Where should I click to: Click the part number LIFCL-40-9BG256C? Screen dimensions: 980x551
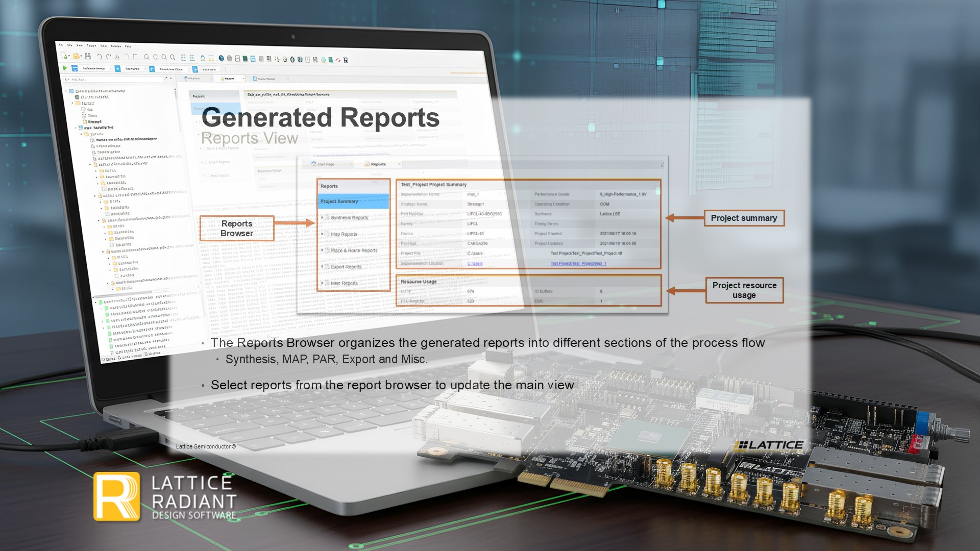click(484, 214)
